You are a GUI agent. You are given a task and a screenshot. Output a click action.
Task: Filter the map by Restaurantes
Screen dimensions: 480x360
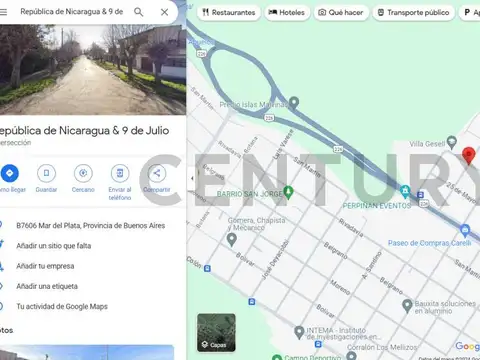tap(229, 13)
